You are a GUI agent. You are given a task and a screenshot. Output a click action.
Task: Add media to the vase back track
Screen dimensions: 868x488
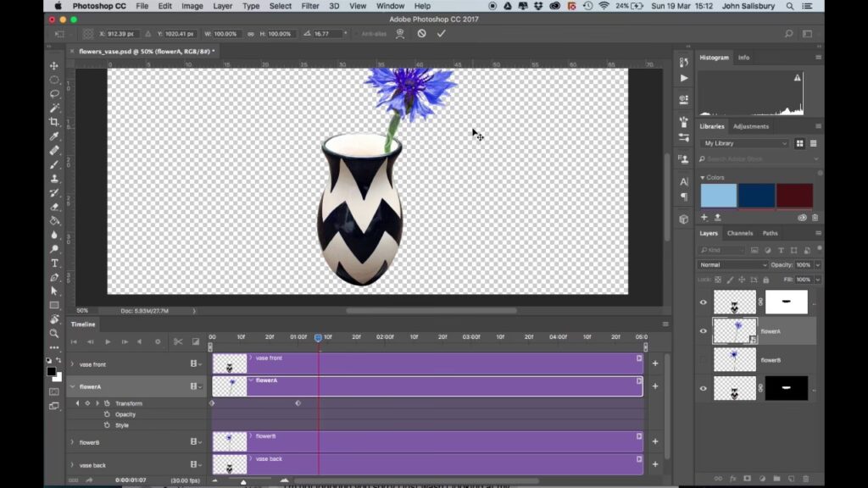click(x=654, y=464)
